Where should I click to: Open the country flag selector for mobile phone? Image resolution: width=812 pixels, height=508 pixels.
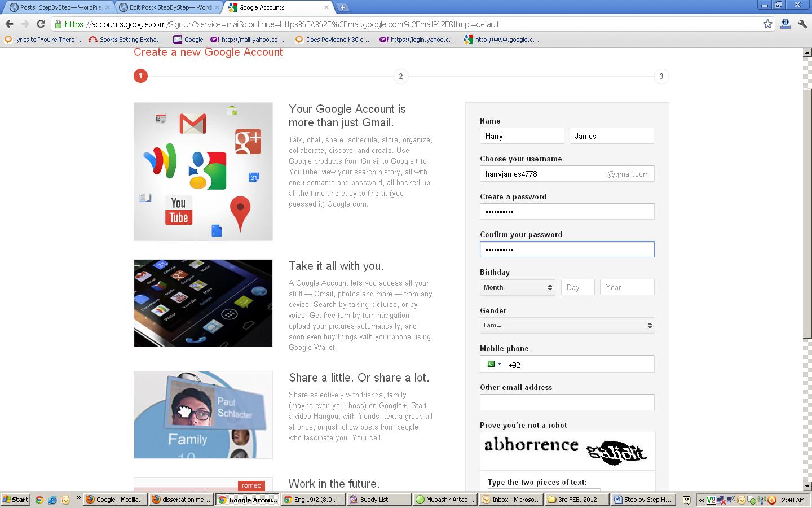[x=493, y=364]
